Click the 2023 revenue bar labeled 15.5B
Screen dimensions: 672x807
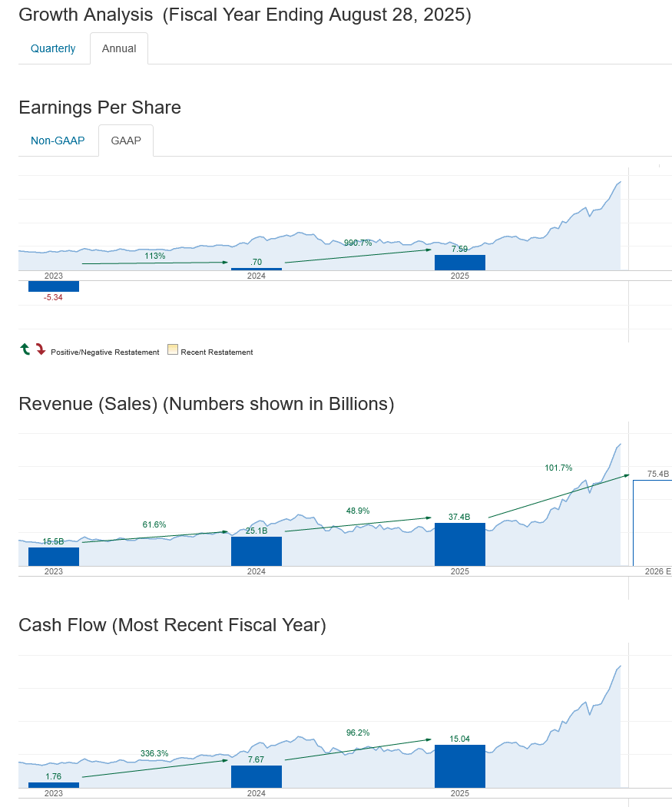(x=54, y=557)
